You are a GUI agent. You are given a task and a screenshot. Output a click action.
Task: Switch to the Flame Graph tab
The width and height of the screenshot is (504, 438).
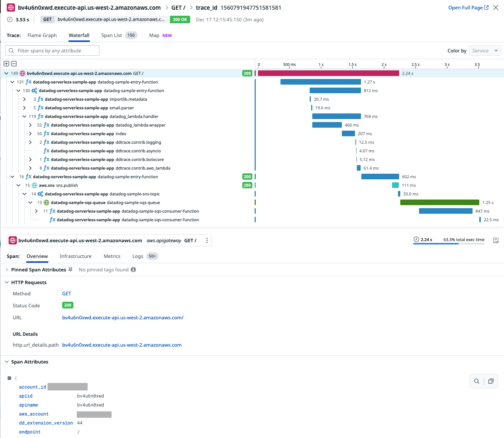pyautogui.click(x=42, y=35)
